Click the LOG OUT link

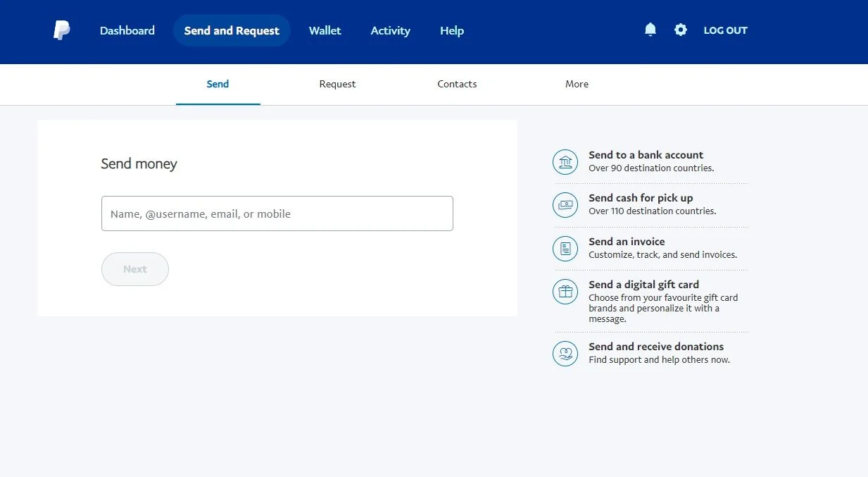[726, 30]
